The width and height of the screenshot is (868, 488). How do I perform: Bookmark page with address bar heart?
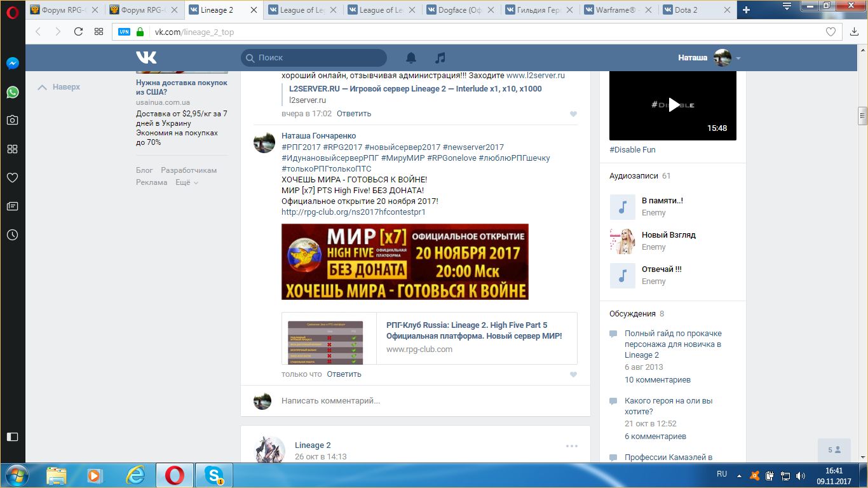coord(831,32)
